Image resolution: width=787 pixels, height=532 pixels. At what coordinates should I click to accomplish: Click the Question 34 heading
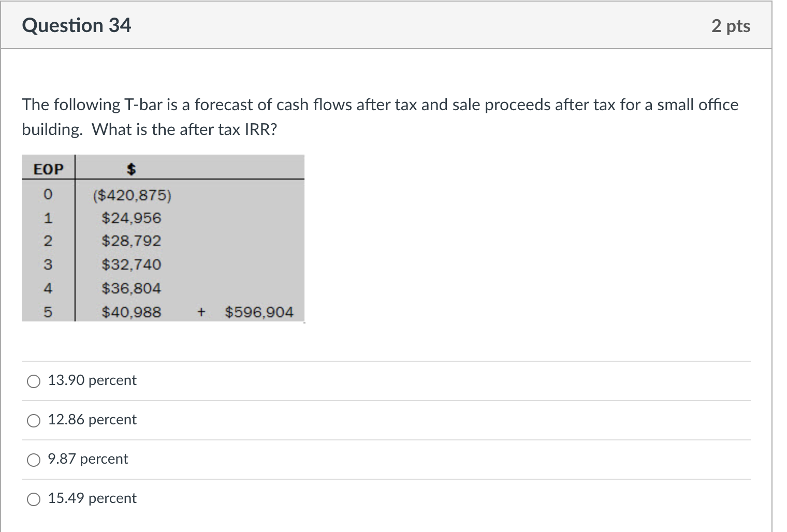click(77, 25)
